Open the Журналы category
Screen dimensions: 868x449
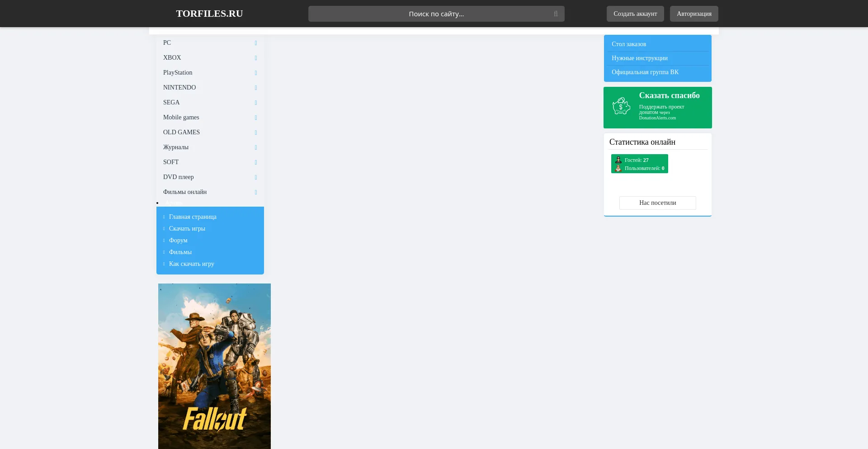[176, 147]
